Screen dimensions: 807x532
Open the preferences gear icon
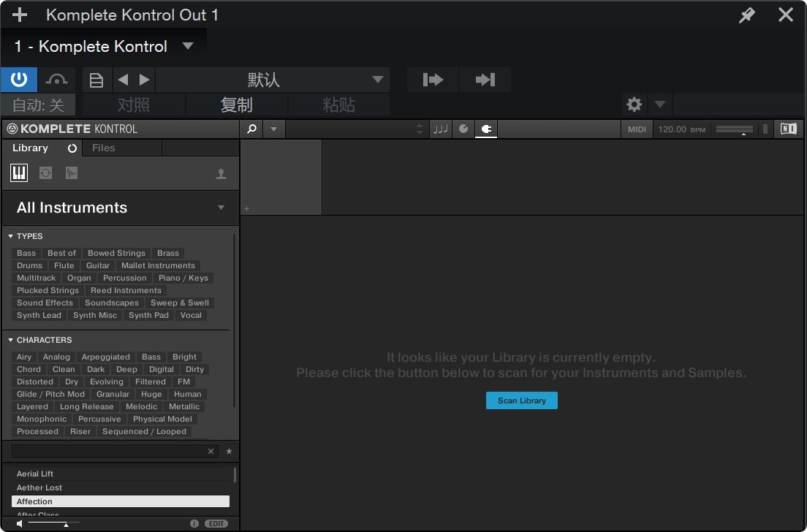tap(634, 104)
